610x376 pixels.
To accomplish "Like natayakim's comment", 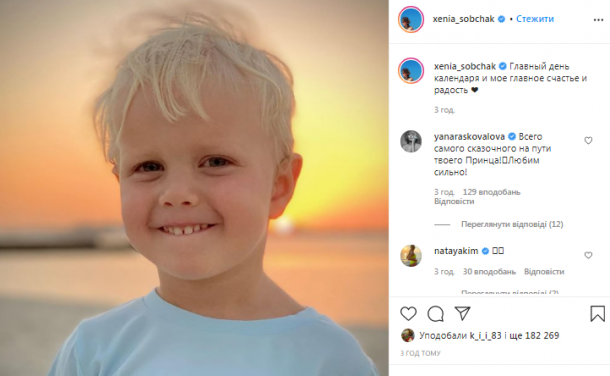I will (x=588, y=255).
